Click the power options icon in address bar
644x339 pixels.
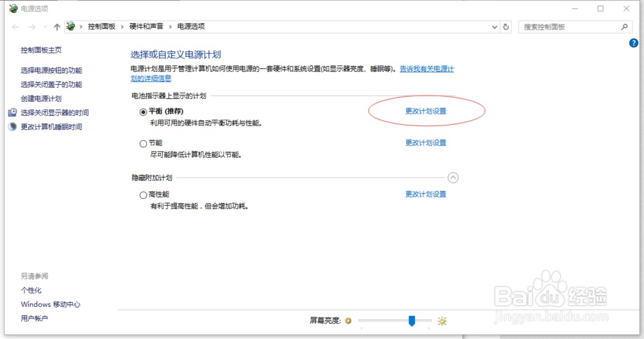(71, 26)
